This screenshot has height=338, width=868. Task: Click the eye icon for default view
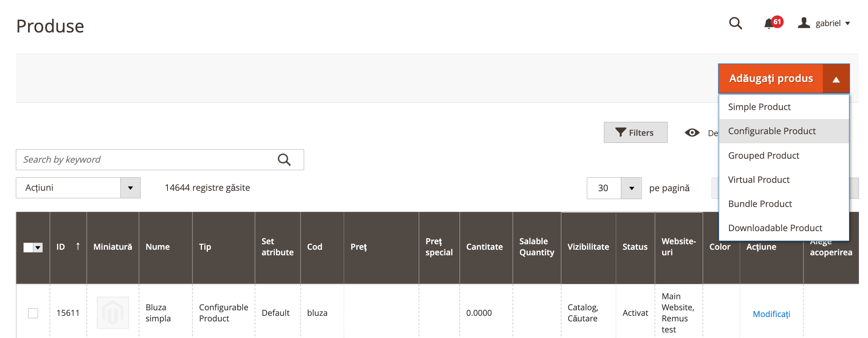coord(692,133)
